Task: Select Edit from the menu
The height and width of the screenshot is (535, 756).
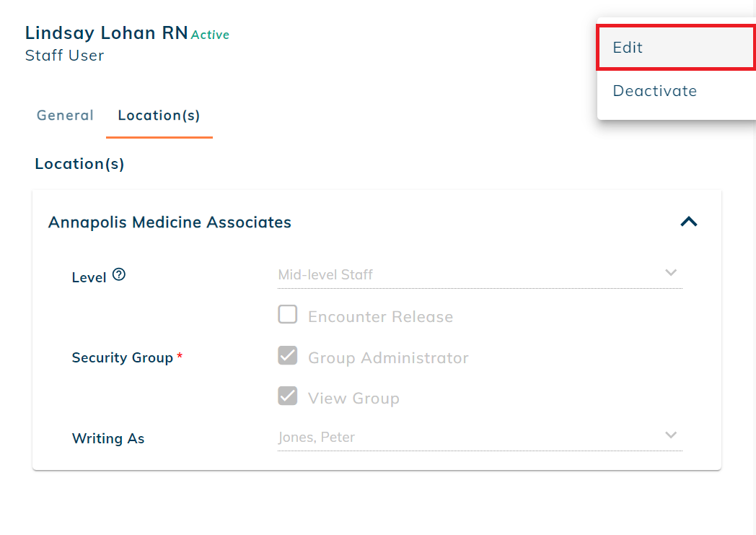Action: pyautogui.click(x=676, y=47)
